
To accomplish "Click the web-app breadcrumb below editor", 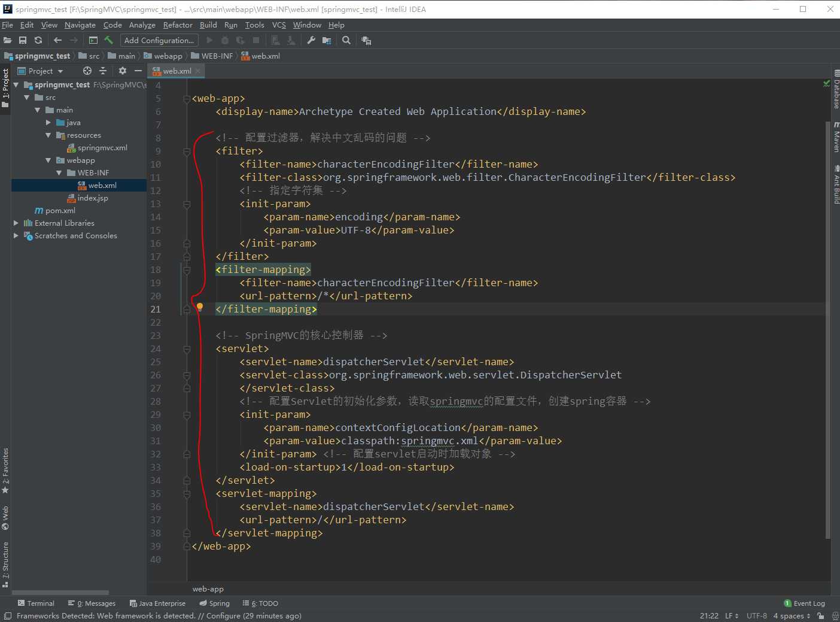I will [x=208, y=589].
